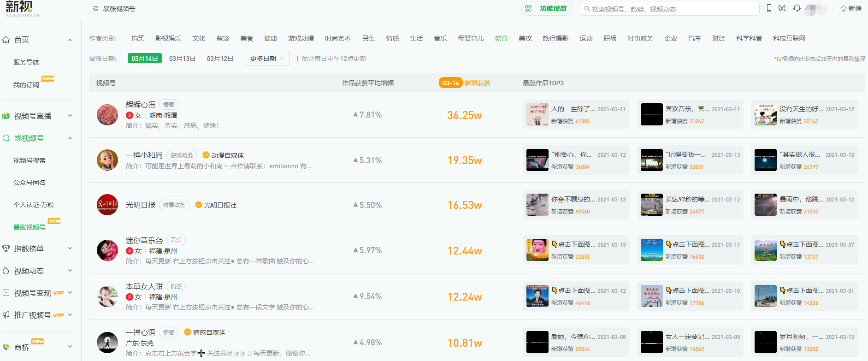Expand 视频号直播 section chevron
868x361 pixels.
(70, 116)
